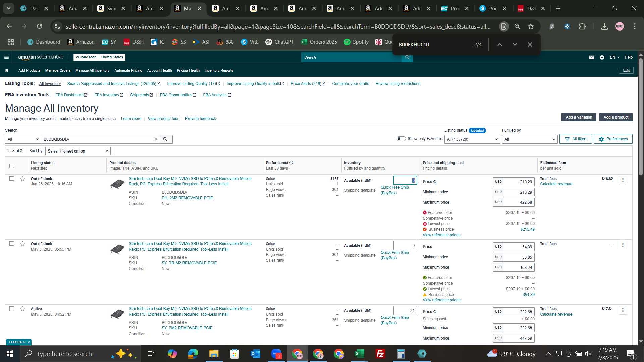Go to previous find-in-page match

tap(499, 44)
